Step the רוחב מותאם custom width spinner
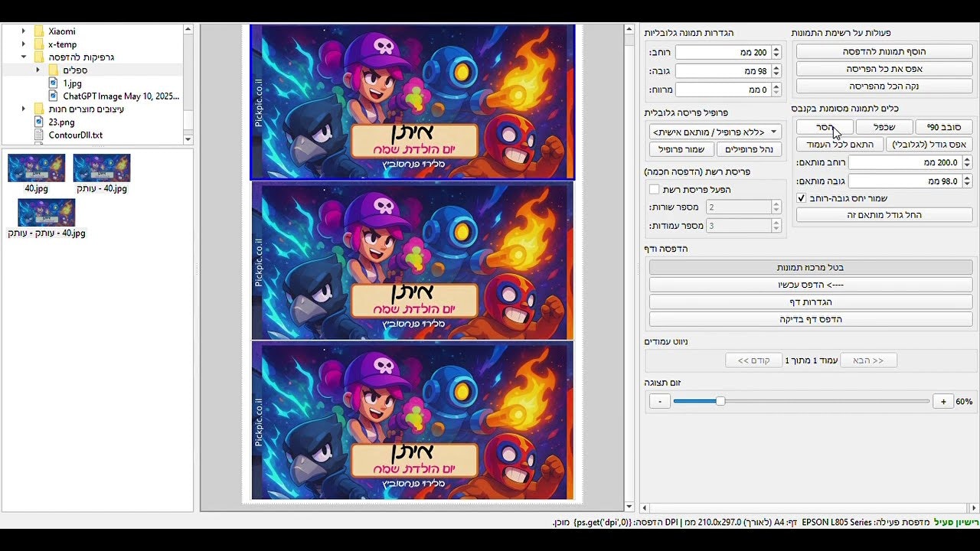 pos(967,163)
